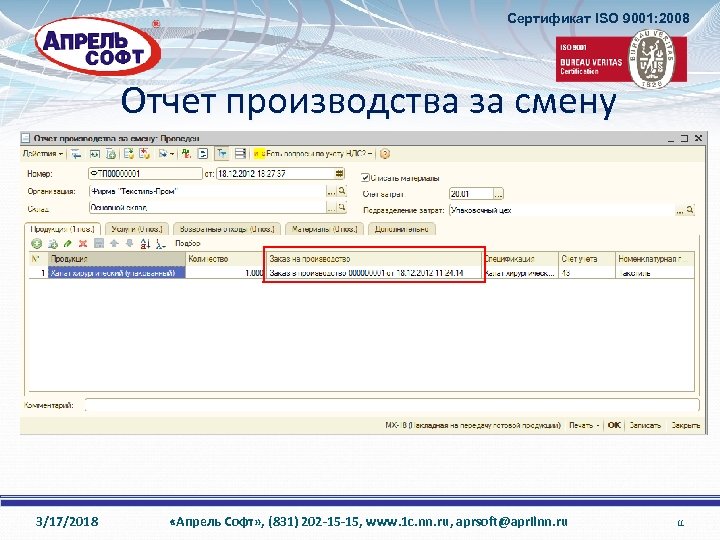
Task: Click the cancel posting toolbar icon
Action: pyautogui.click(x=144, y=154)
